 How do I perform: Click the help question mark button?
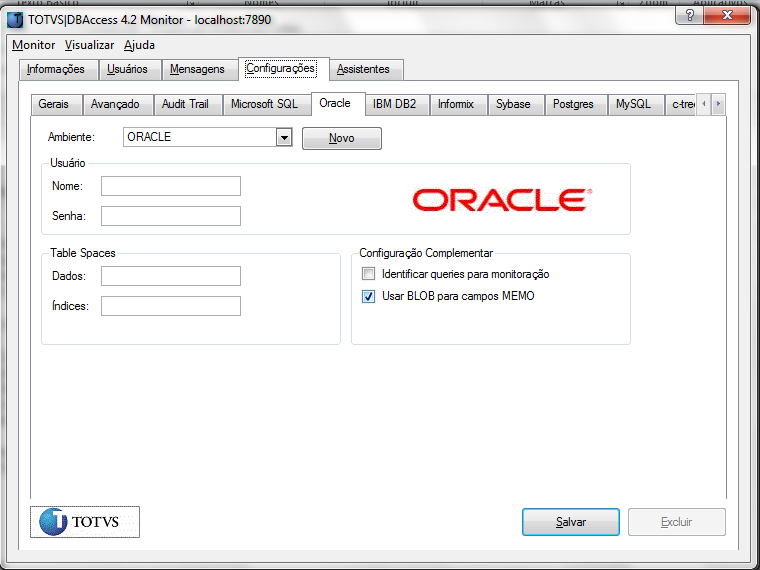click(689, 16)
